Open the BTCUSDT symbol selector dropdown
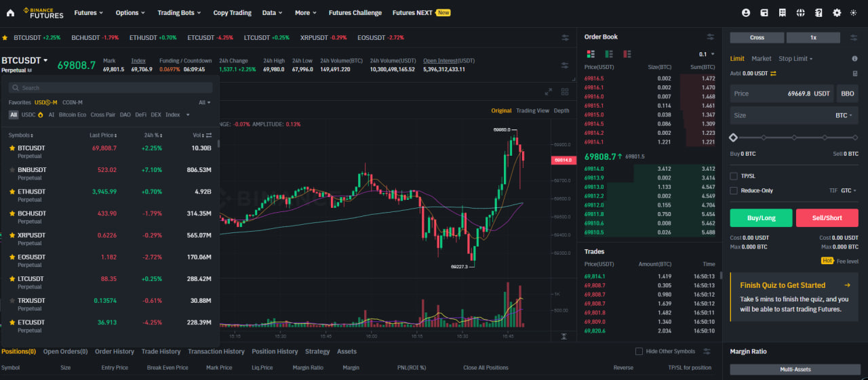Screen dimensions: 868x380 (24, 60)
